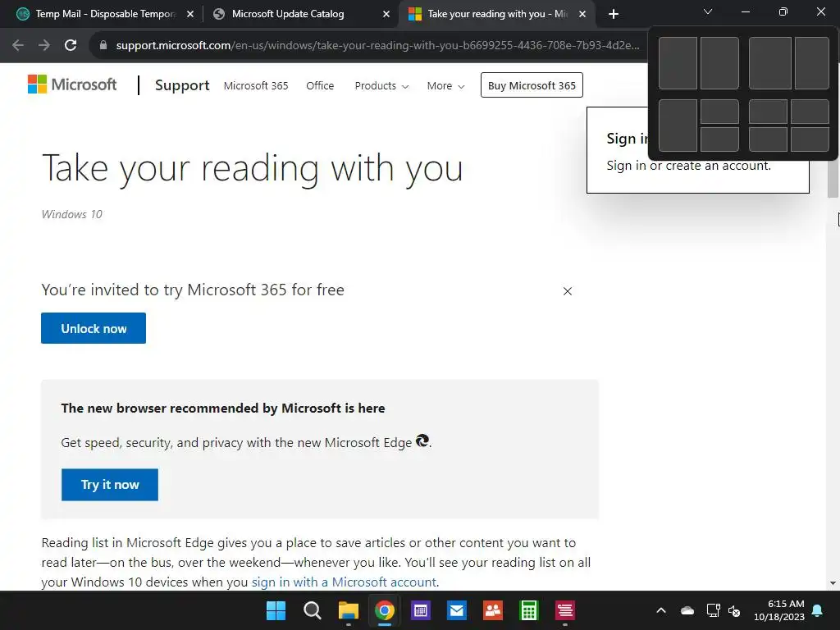Open the Windows Start menu
Image resolution: width=840 pixels, height=630 pixels.
pos(276,610)
